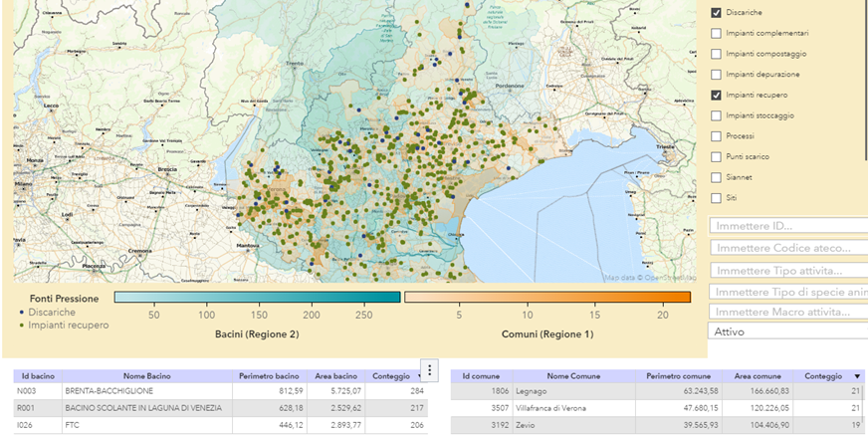Turn on the Siannet checkbox
Screen dimensions: 868x437
[x=716, y=177]
